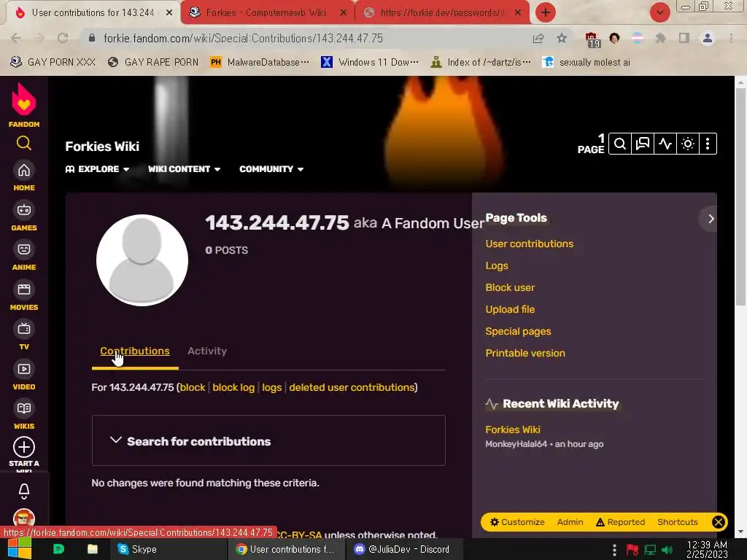Screen dimensions: 747x560
Task: Open recent activity pulse icon
Action: coord(665,144)
